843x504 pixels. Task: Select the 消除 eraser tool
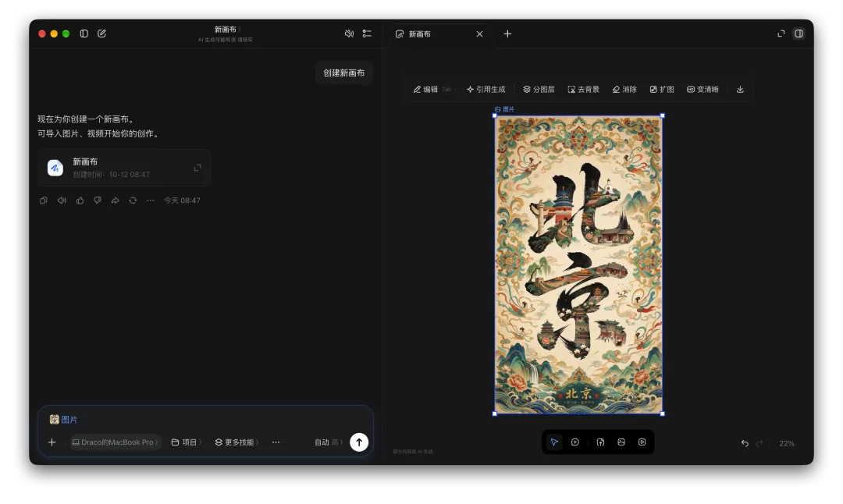(x=624, y=89)
